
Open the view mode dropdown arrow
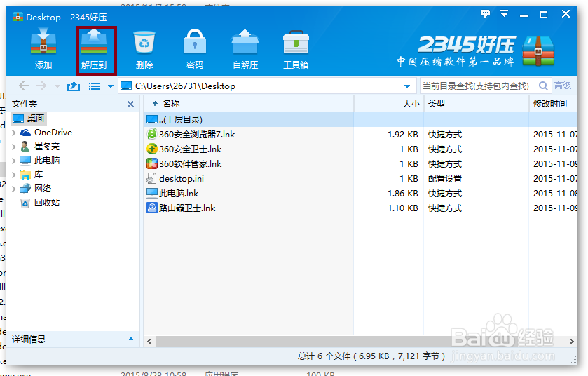pyautogui.click(x=111, y=86)
